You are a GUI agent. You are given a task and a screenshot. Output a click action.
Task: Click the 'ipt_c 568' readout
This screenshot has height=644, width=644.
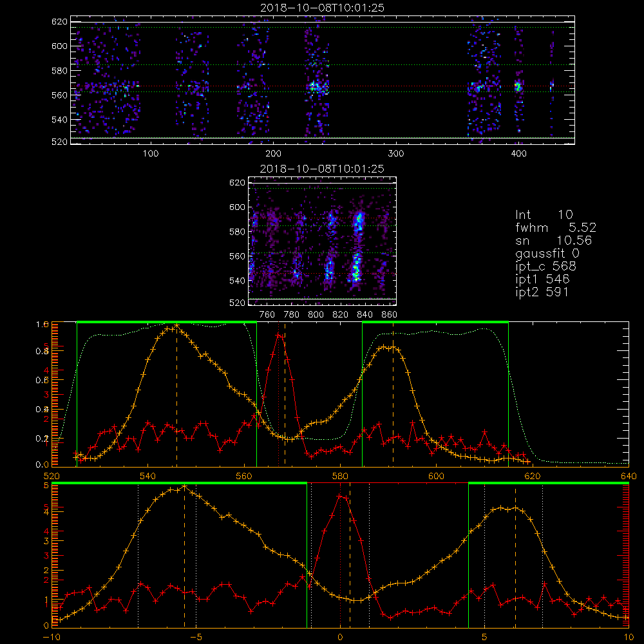pos(546,267)
